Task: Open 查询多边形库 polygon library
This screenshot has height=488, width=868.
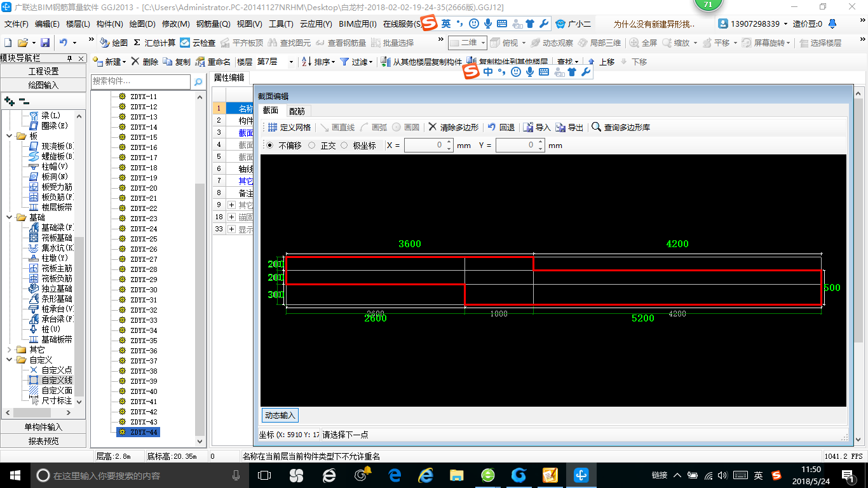Action: point(621,127)
